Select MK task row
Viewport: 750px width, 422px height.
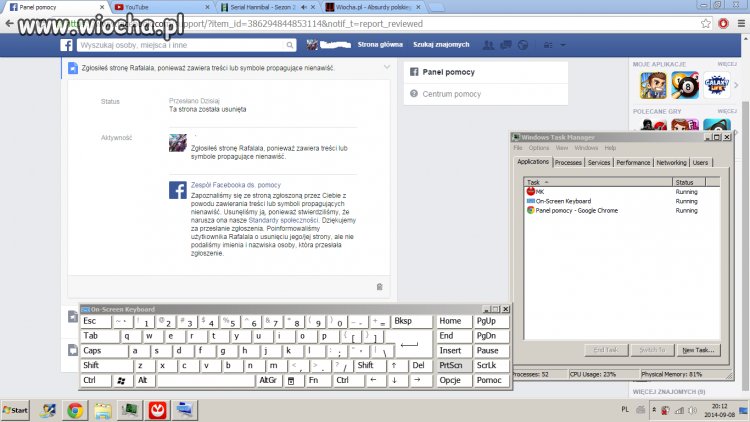pyautogui.click(x=621, y=192)
